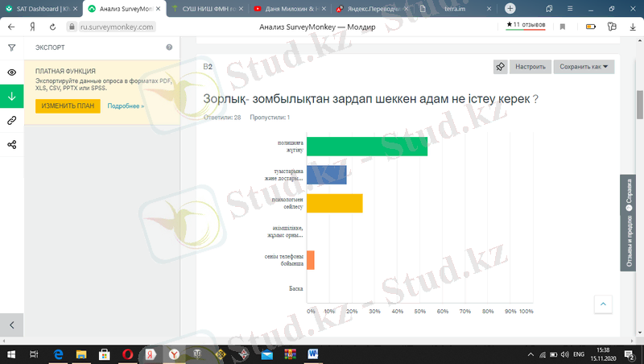The width and height of the screenshot is (644, 364).
Task: Open Task View on the taskbar
Action: click(34, 354)
